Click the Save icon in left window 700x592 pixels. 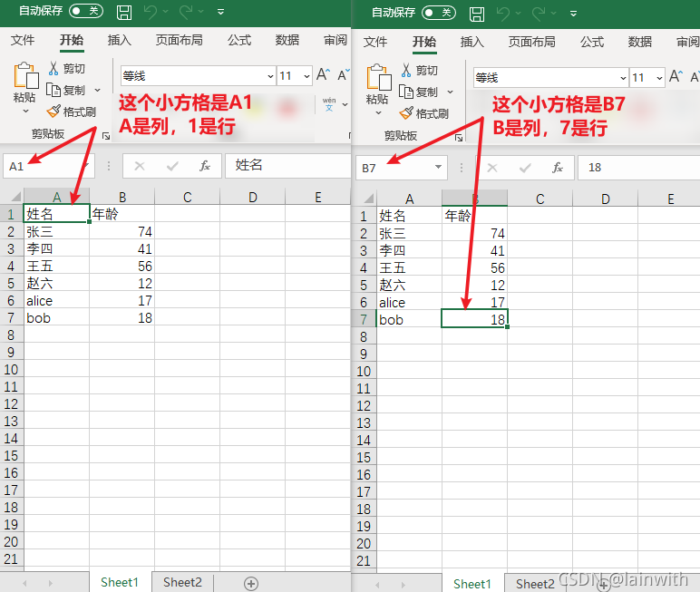(123, 12)
